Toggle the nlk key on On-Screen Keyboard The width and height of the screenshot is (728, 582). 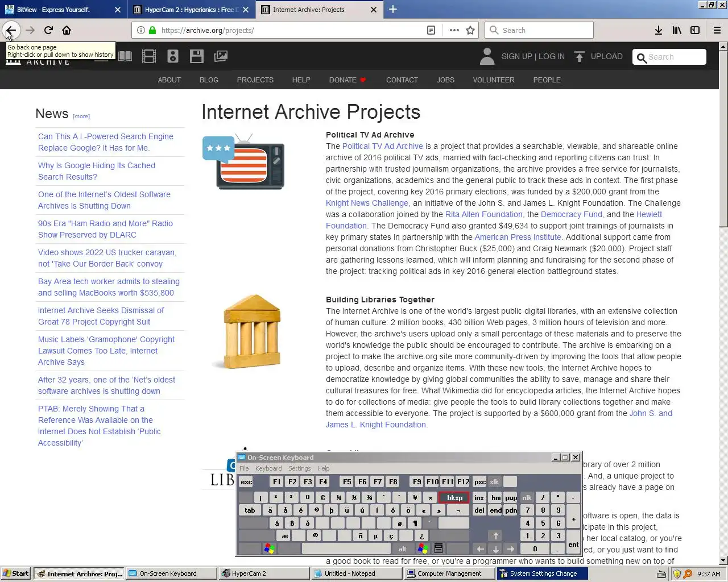click(x=527, y=498)
